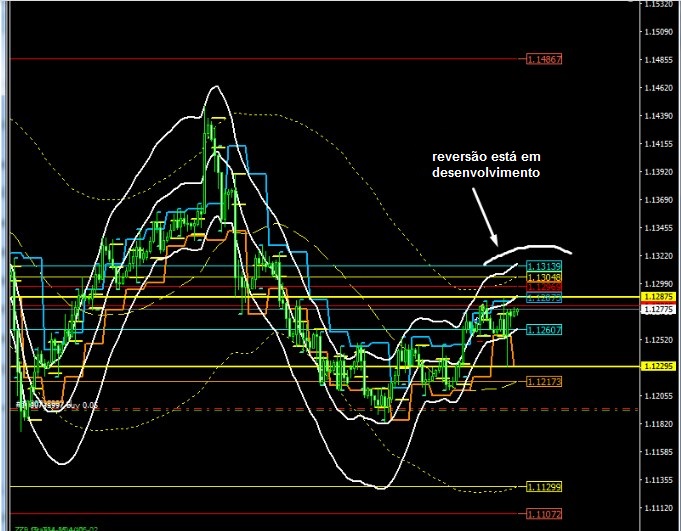The height and width of the screenshot is (531, 681).
Task: Click the 1.14867 red price level label
Action: tap(544, 60)
